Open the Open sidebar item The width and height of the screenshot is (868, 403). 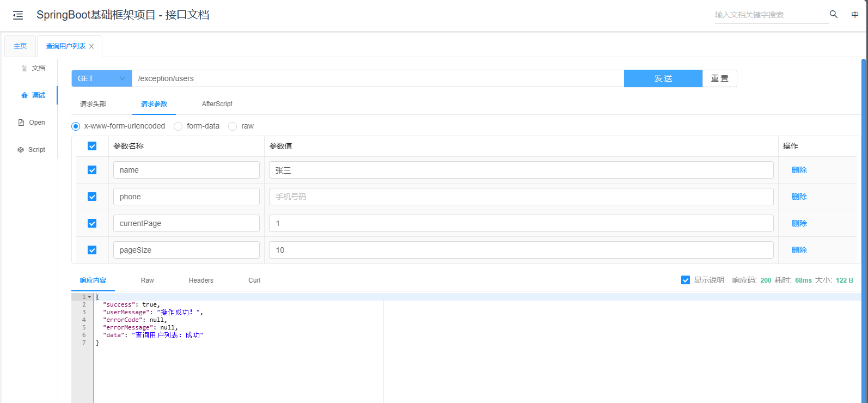pos(32,123)
